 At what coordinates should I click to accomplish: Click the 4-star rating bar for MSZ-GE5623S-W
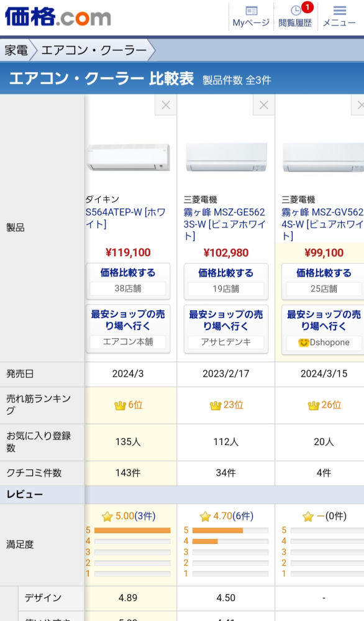(230, 541)
